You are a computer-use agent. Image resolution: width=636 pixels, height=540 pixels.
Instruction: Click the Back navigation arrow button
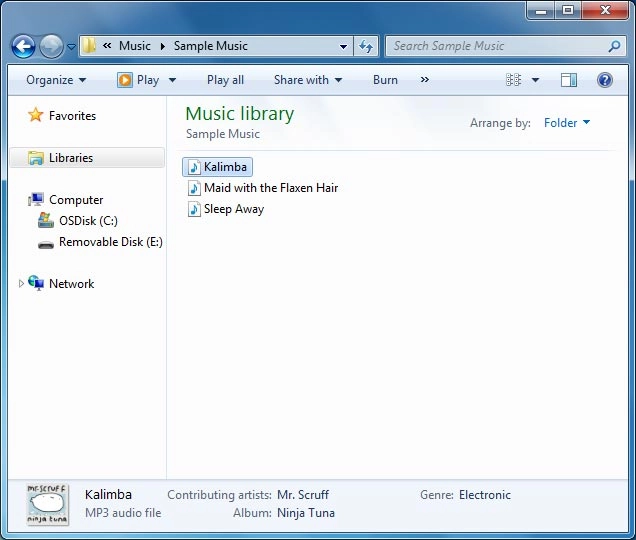(23, 46)
